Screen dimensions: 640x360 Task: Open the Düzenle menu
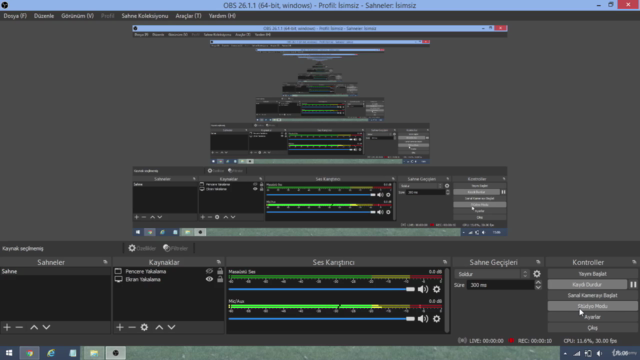[x=44, y=16]
